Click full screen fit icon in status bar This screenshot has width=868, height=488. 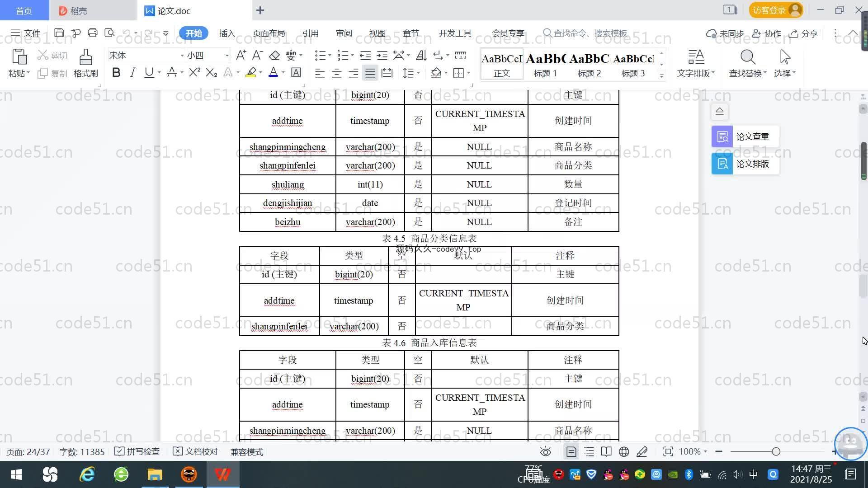pos(668,452)
